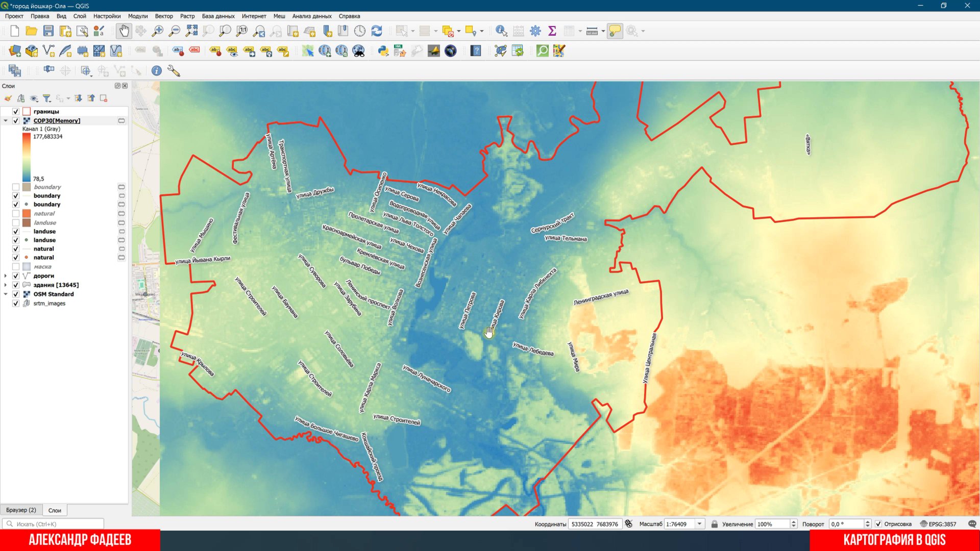Viewport: 980px width, 551px height.
Task: Click Zoom Full Extent icon
Action: 192,31
